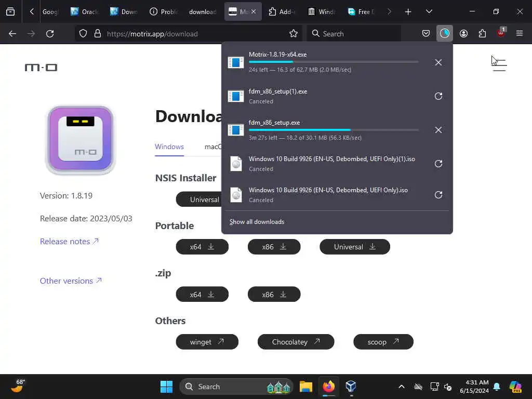
Task: Open the clock and date
Action: coord(474,387)
